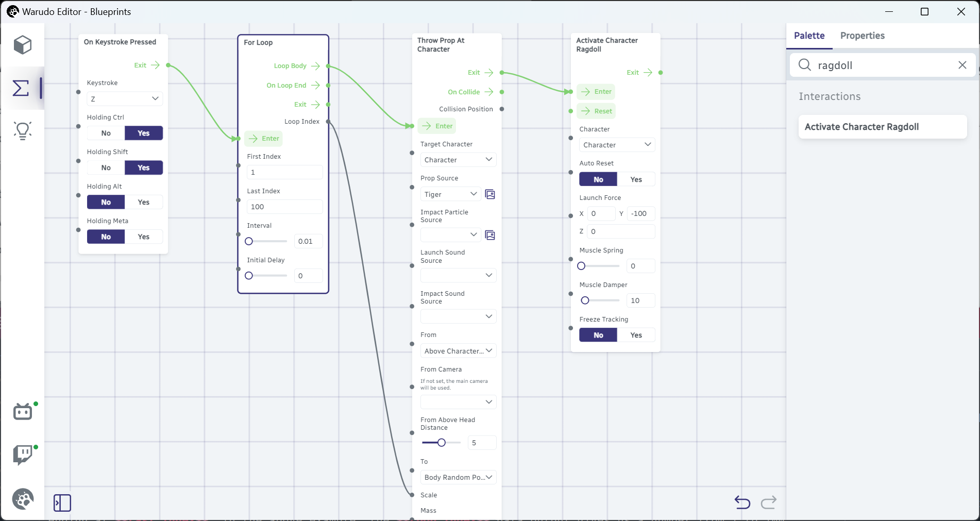Screen dimensions: 980x521
Task: Set Holding Shift to No
Action: [106, 167]
